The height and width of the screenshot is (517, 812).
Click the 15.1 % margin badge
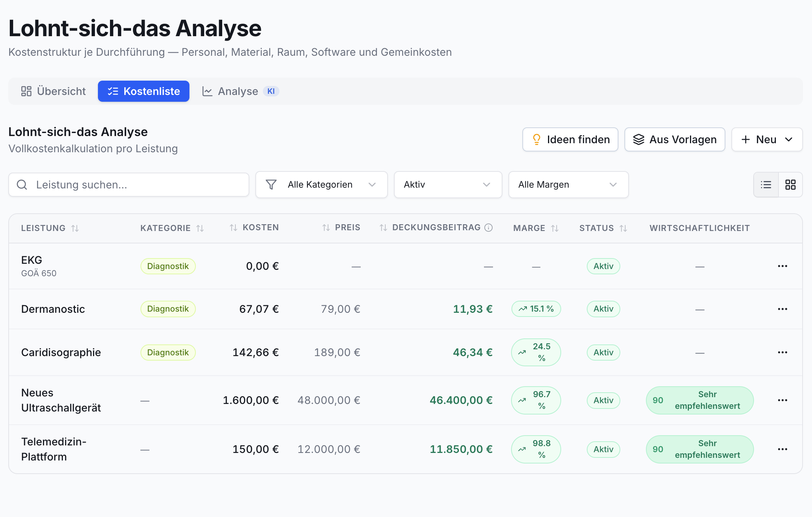[536, 309]
